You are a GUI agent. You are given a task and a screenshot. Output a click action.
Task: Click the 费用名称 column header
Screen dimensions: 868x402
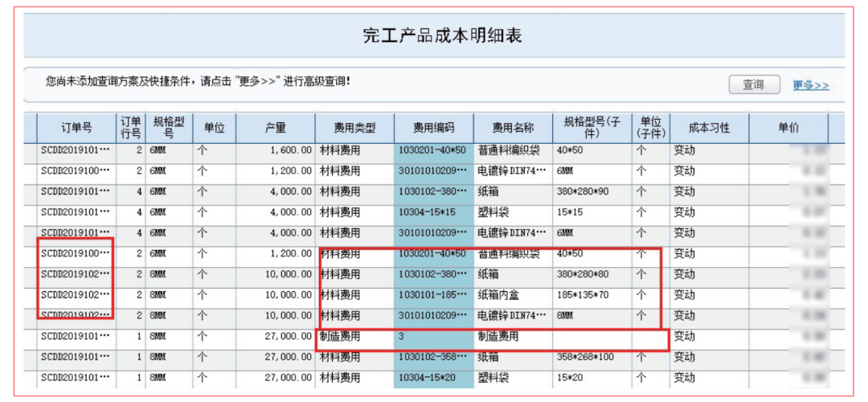[513, 128]
